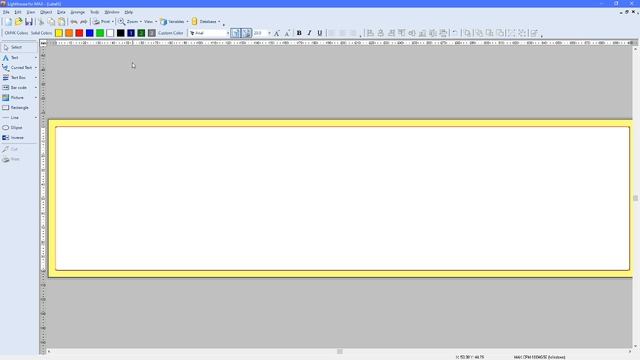Expand the Zoom dropdown arrow
The width and height of the screenshot is (640, 360).
[x=141, y=22]
